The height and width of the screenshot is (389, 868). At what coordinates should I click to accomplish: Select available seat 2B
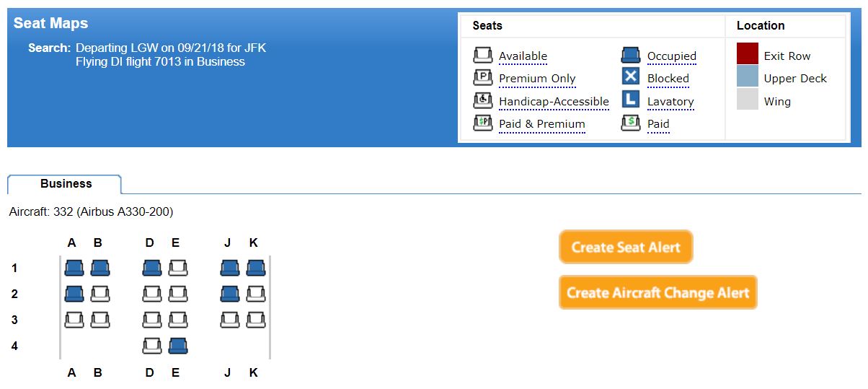(x=100, y=294)
